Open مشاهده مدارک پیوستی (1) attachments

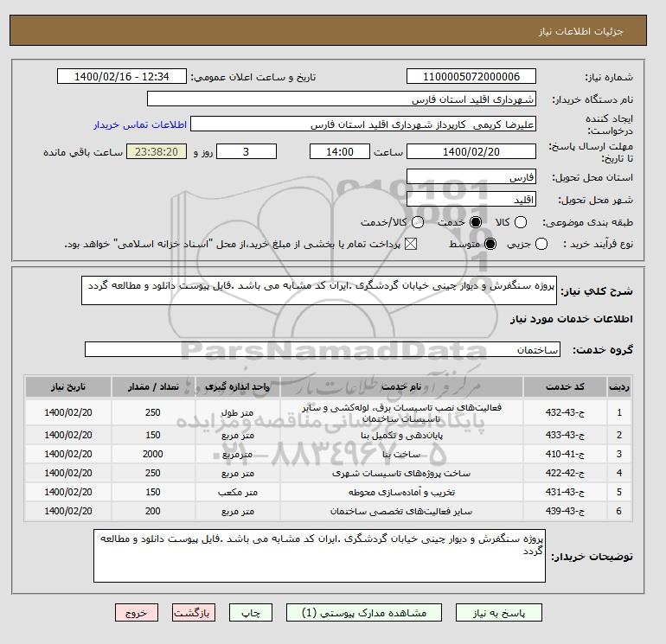(x=364, y=613)
